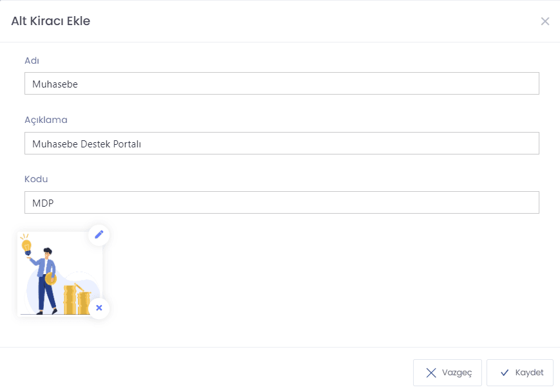Remove the uploaded image with the blue x icon
This screenshot has height=392, width=560.
tap(99, 308)
